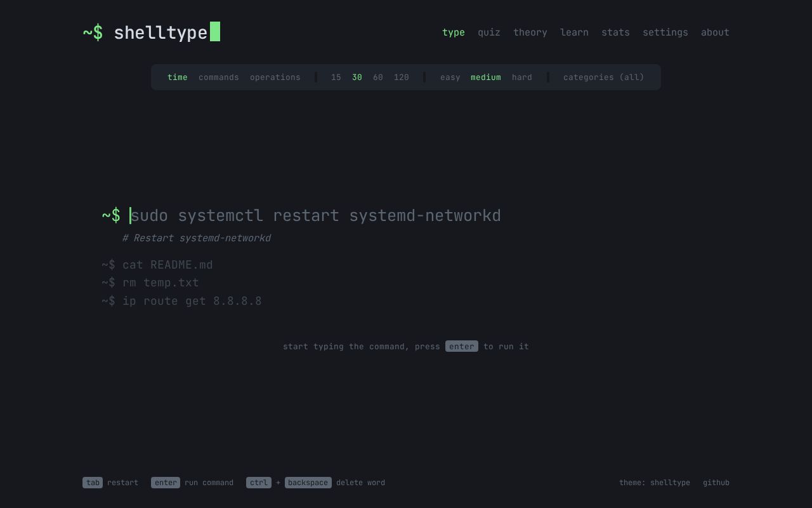Click the enter key in the typing hint
The image size is (812, 508).
[462, 347]
